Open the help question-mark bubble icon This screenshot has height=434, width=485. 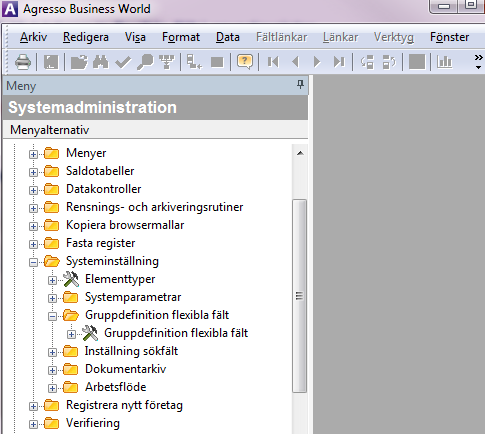point(245,62)
